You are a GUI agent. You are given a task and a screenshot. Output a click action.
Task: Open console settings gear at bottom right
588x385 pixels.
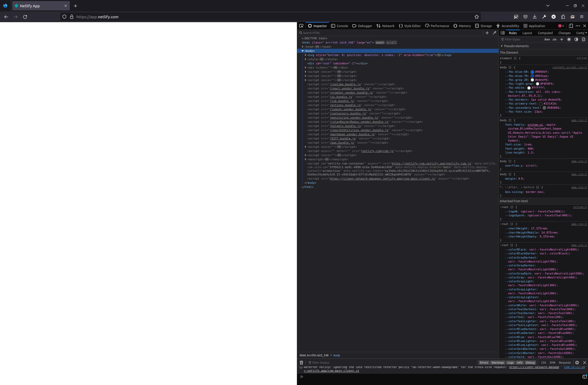click(577, 363)
